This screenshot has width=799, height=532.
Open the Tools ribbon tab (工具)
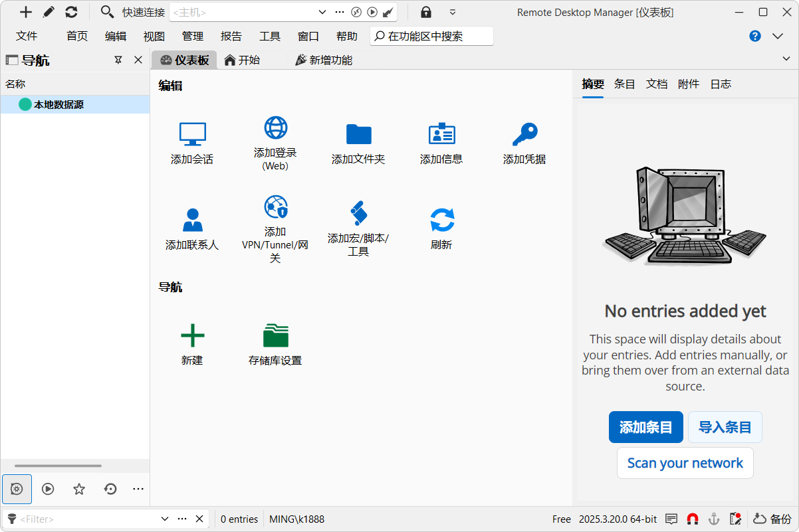270,36
